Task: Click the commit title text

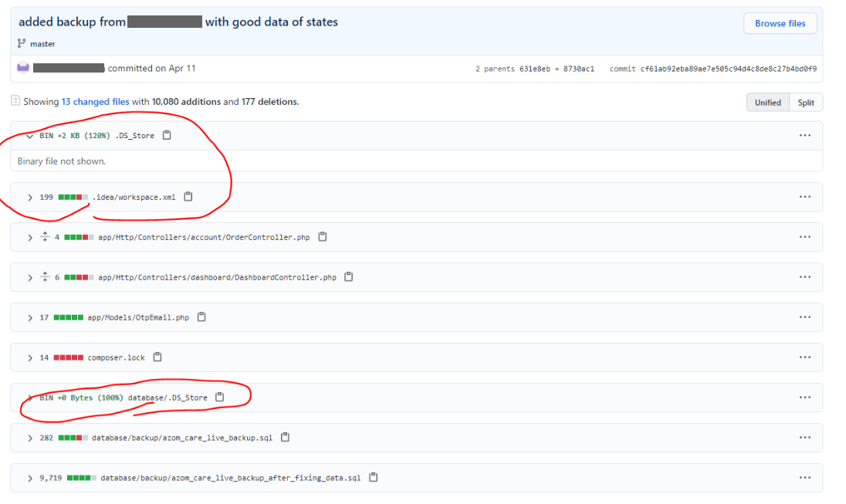Action: [x=178, y=22]
